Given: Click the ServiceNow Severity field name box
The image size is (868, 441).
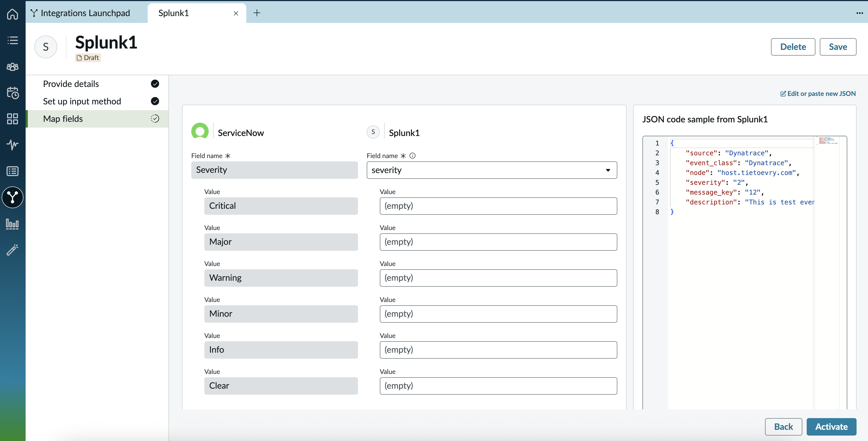Looking at the screenshot, I should pyautogui.click(x=274, y=170).
